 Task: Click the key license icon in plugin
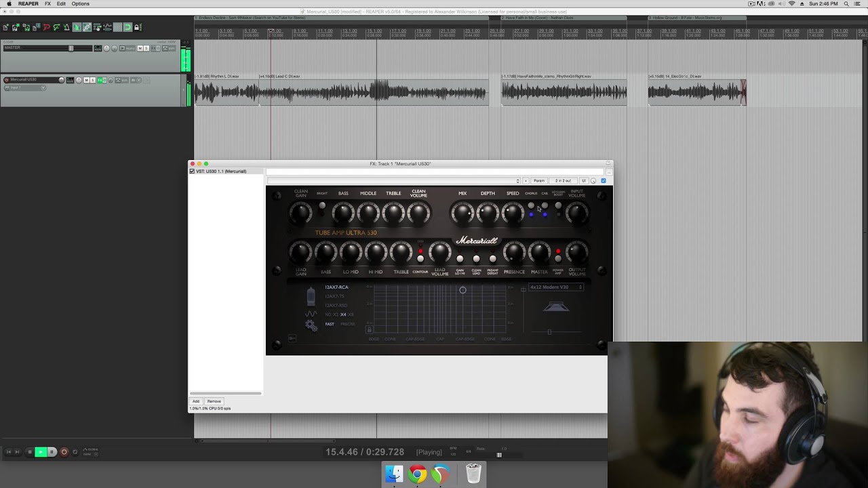pos(292,338)
